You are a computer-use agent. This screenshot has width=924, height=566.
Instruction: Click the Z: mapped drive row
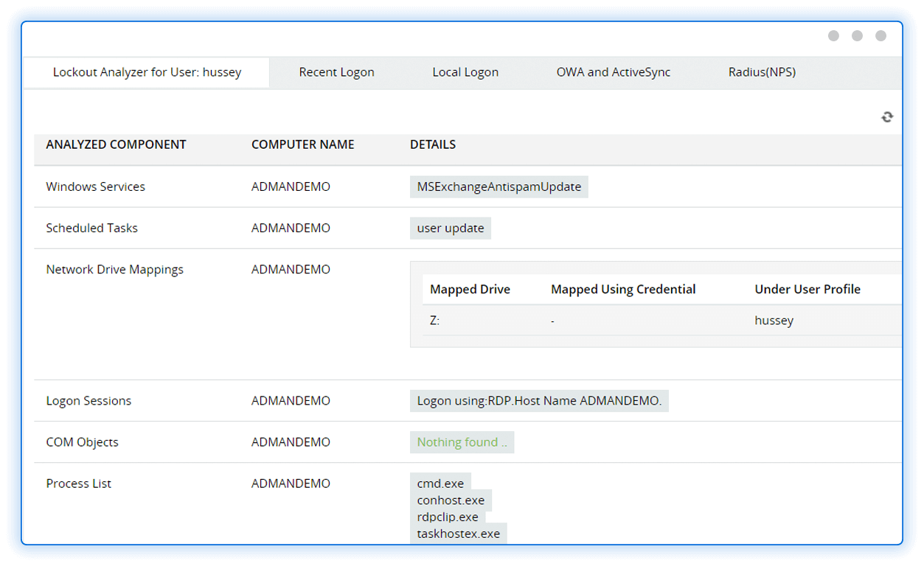point(434,321)
